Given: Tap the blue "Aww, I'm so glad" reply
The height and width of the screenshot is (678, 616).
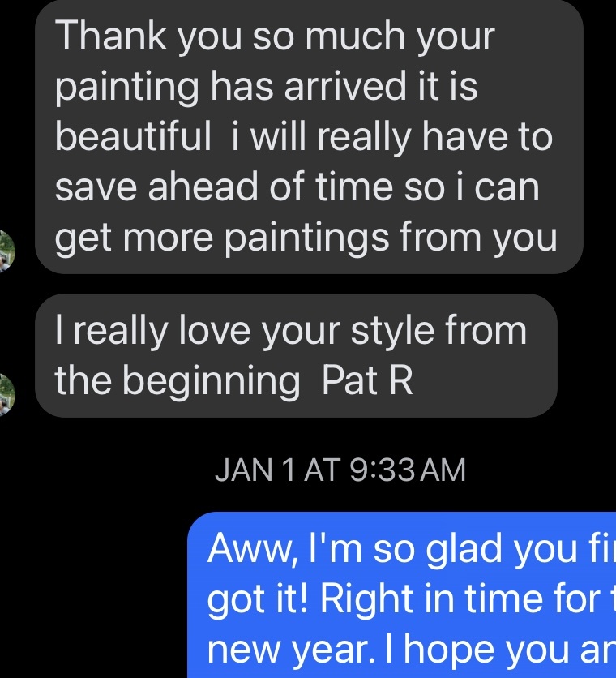Looking at the screenshot, I should tap(403, 595).
